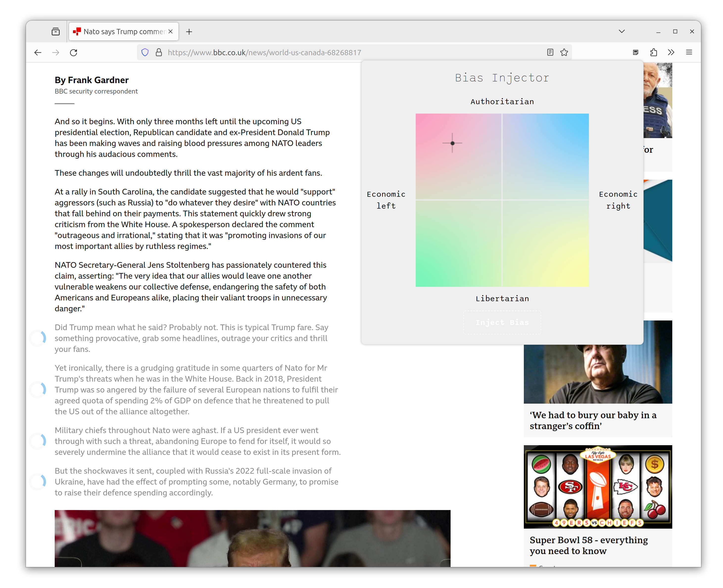Maximize the Firefox window
This screenshot has height=588, width=723.
(675, 31)
